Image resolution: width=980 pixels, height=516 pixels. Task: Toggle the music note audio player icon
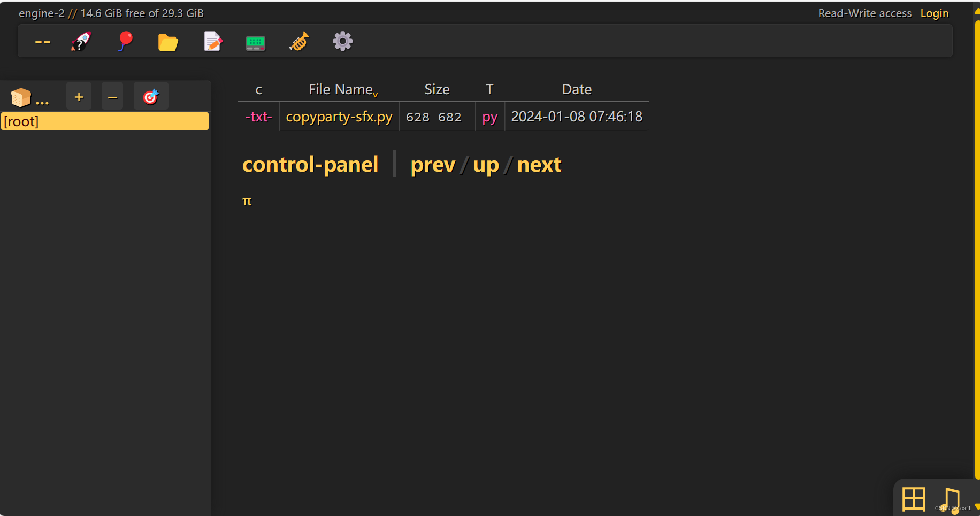[x=952, y=499]
